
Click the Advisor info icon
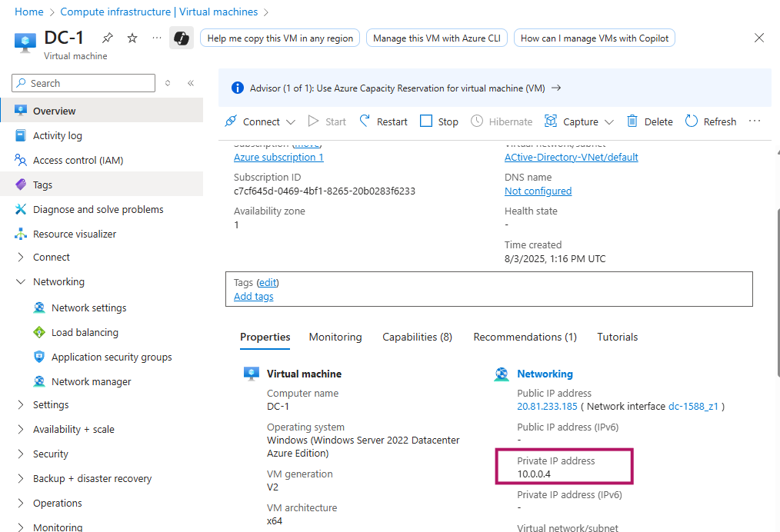click(x=238, y=88)
